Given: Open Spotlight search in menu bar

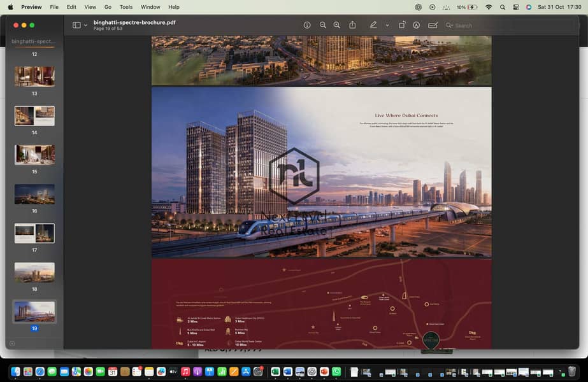Looking at the screenshot, I should pos(503,7).
